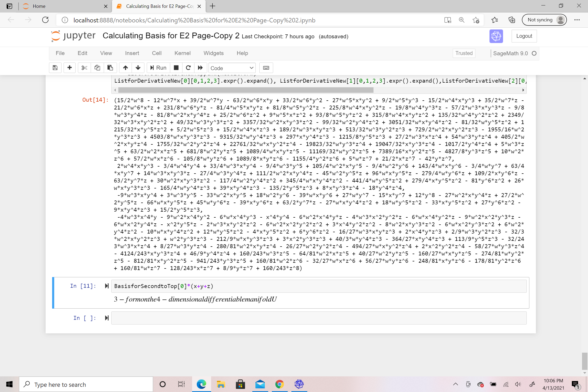
Task: Open the Code cell type dropdown
Action: click(x=231, y=68)
